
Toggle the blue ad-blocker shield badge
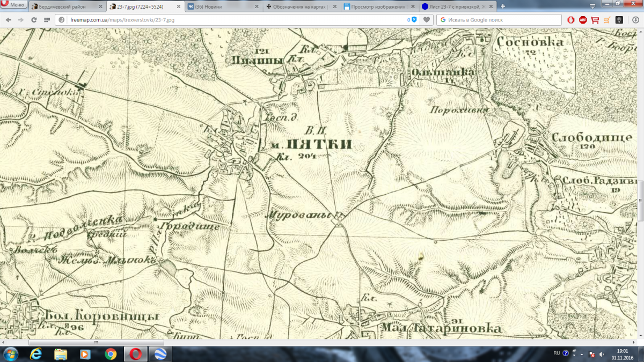pyautogui.click(x=414, y=20)
